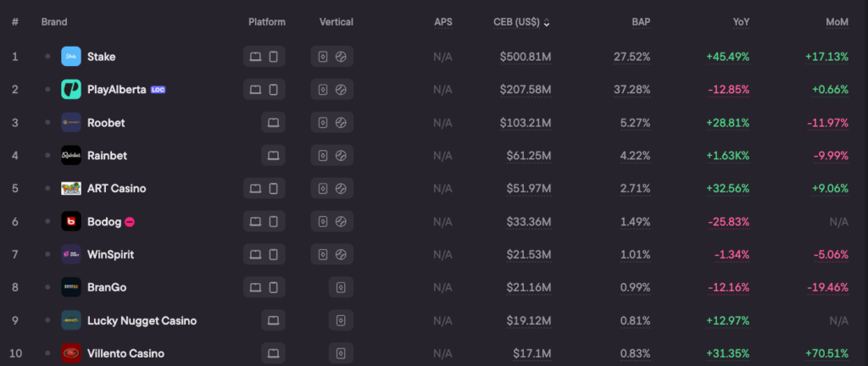The image size is (868, 366).
Task: Click the +70.51% MoM value
Action: (x=826, y=353)
